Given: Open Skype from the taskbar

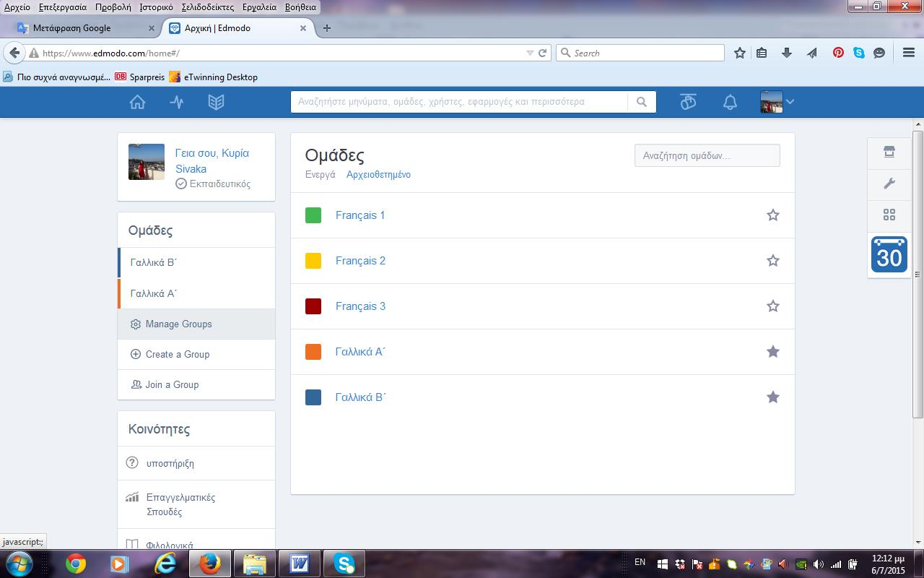Looking at the screenshot, I should click(x=344, y=564).
